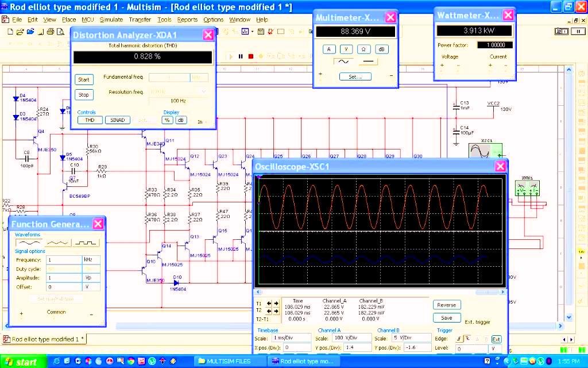Viewport: 588px width, 368px height.
Task: Move oscilloscope cursor T1 left
Action: coord(269,304)
